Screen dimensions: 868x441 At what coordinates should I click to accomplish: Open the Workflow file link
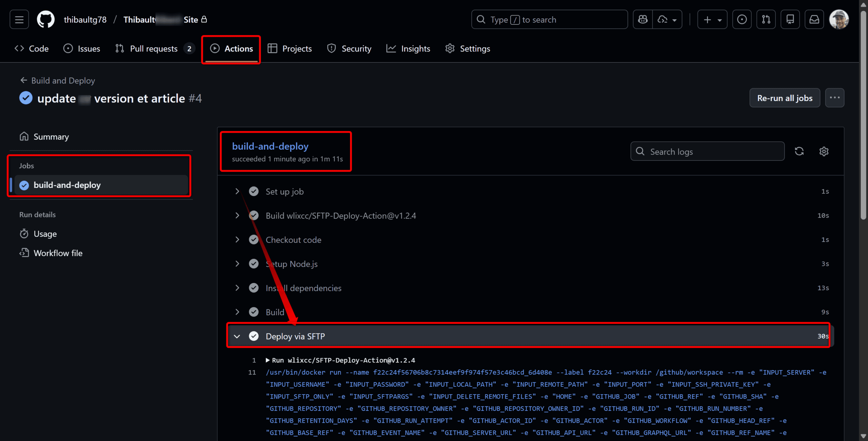pos(58,253)
